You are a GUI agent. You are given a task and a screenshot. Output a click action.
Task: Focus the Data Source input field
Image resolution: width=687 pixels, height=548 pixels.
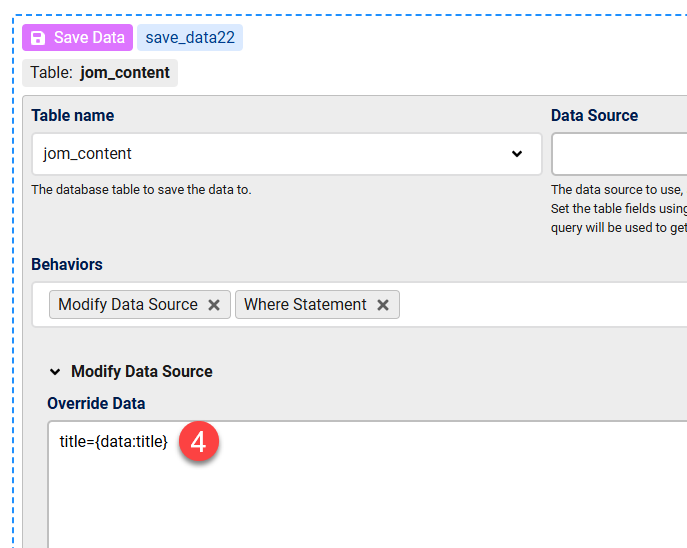pos(620,154)
